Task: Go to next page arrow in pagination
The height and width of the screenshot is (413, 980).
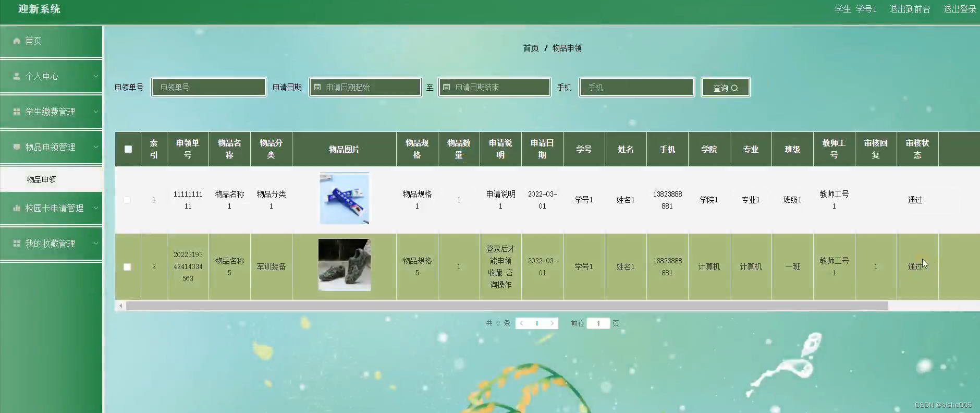Action: tap(552, 323)
